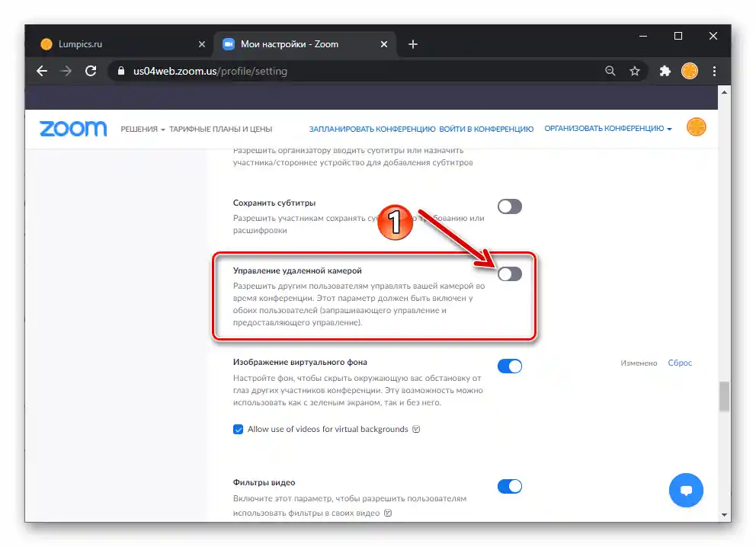Viewport: 756px width, 547px height.
Task: Select the Мои настройки - Zoom tab
Action: (x=305, y=44)
